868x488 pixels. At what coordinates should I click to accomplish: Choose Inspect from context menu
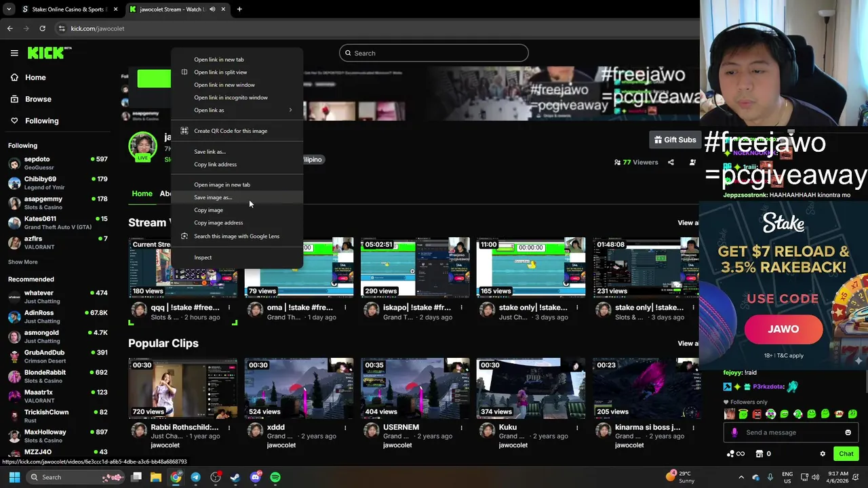(237, 258)
